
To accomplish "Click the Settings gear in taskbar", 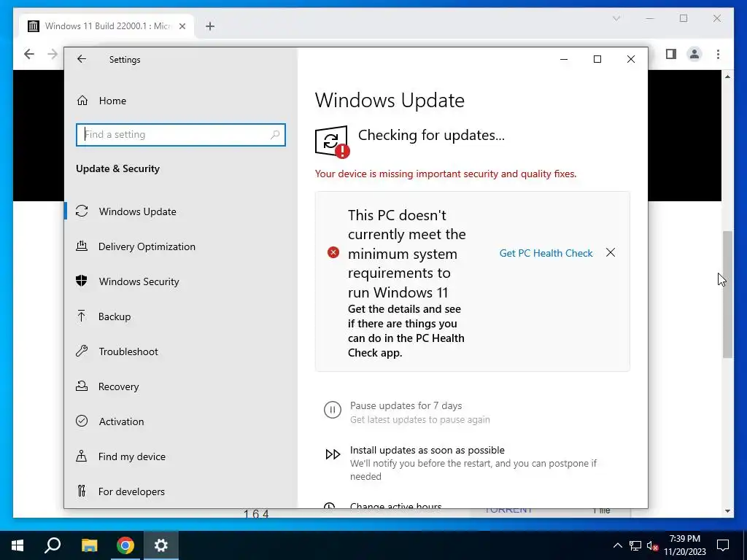I will 161,545.
